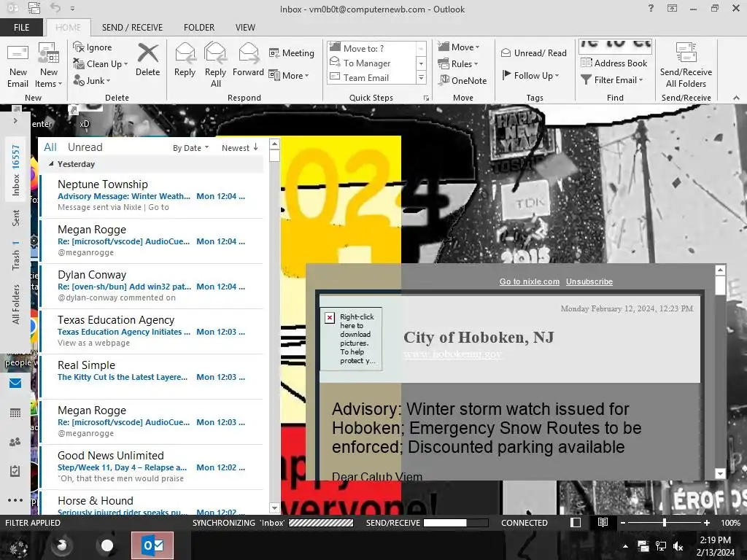The width and height of the screenshot is (747, 560).
Task: Switch to People view
Action: point(15,442)
